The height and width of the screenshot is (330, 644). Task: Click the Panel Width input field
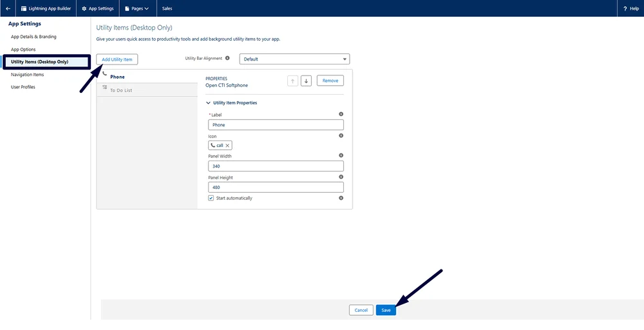point(276,166)
